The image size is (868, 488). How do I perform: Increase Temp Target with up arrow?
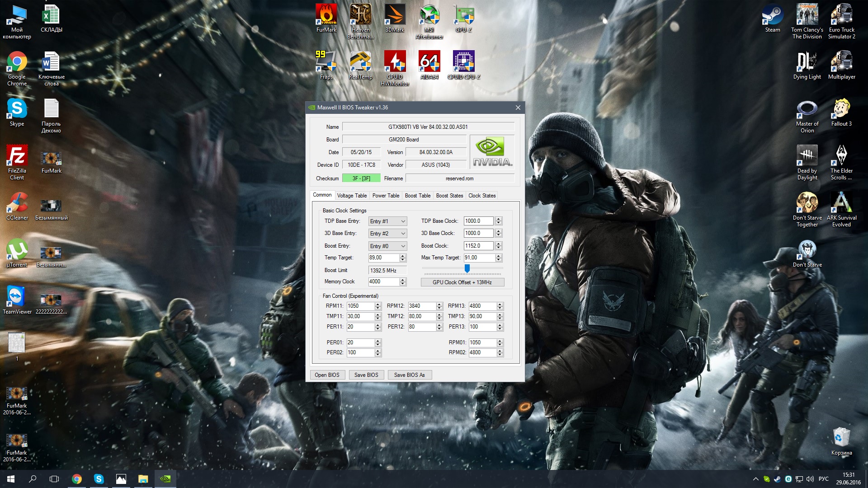[x=403, y=256]
